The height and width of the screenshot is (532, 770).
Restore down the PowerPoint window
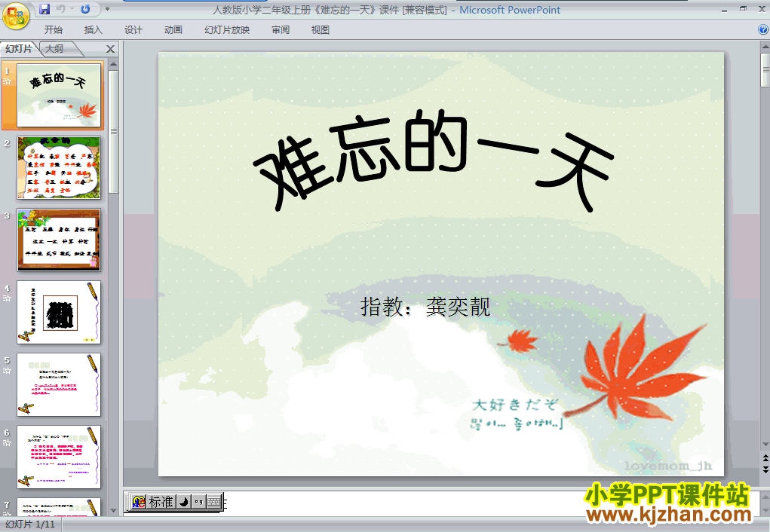click(743, 8)
